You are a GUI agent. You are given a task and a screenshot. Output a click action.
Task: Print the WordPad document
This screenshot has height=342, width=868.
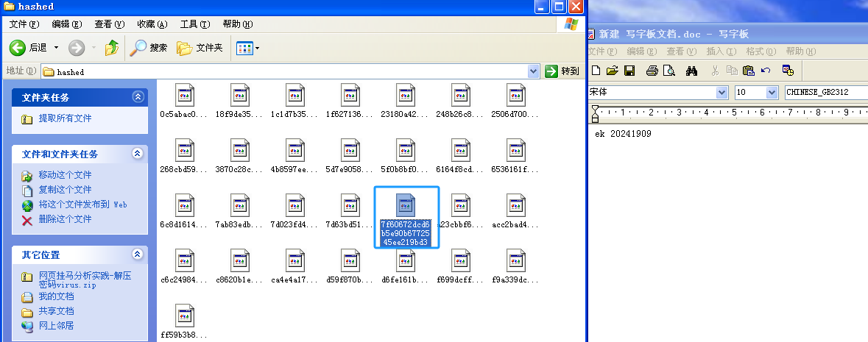click(652, 71)
